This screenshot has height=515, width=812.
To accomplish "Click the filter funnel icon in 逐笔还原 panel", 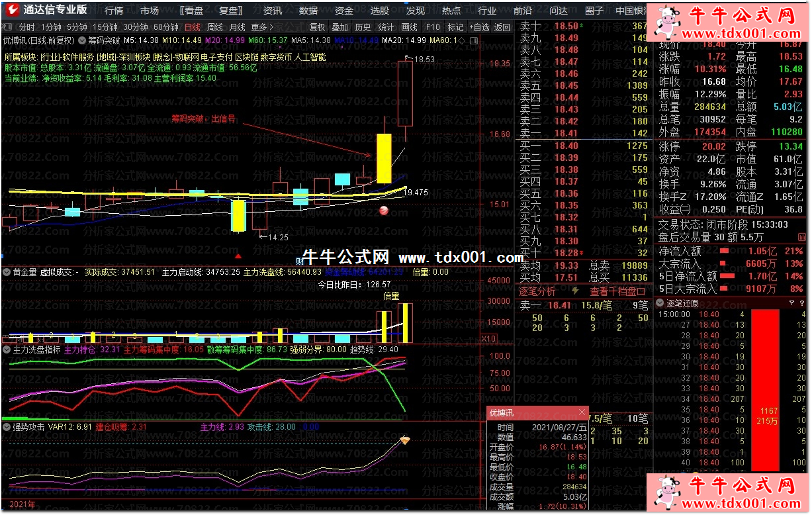I will pyautogui.click(x=792, y=303).
